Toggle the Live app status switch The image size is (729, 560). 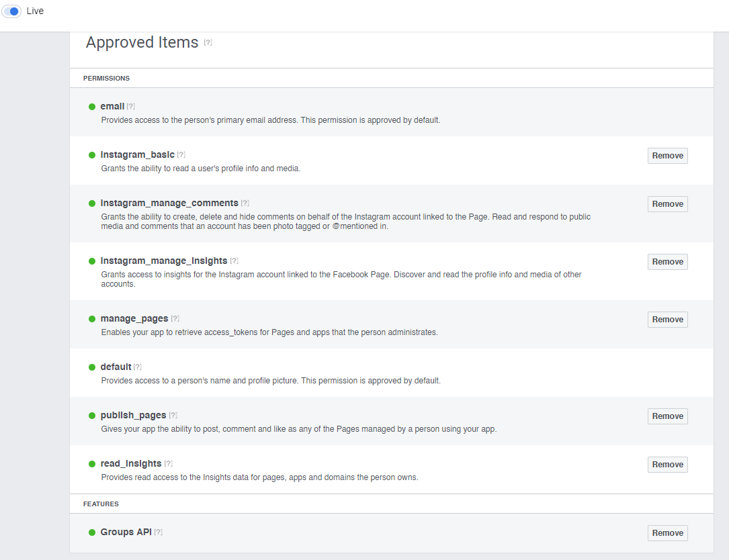pyautogui.click(x=11, y=11)
